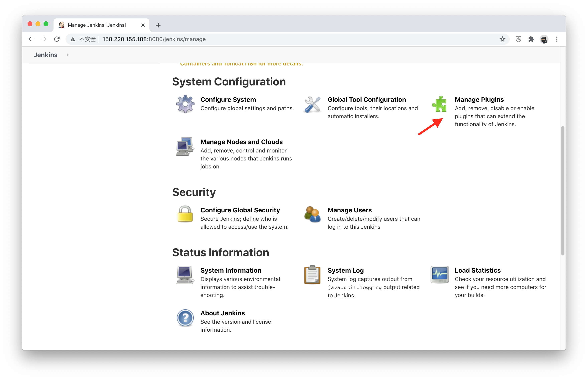The height and width of the screenshot is (380, 588).
Task: Open the About Jenkins link
Action: (x=222, y=313)
